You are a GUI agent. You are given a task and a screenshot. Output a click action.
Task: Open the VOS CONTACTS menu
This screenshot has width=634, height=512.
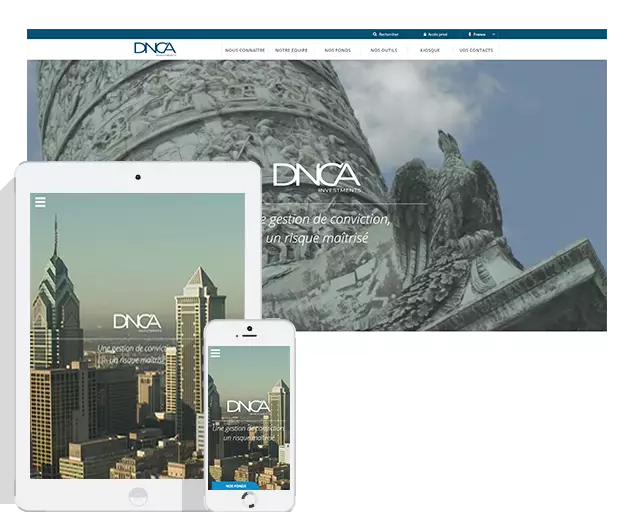pyautogui.click(x=476, y=51)
